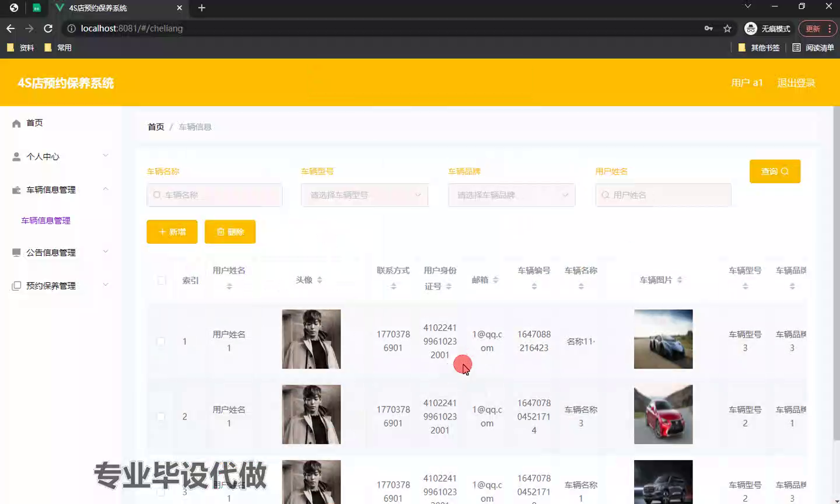Screen dimensions: 840x504
Task: Sort by 车辆编号 column arrows
Action: pyautogui.click(x=534, y=286)
